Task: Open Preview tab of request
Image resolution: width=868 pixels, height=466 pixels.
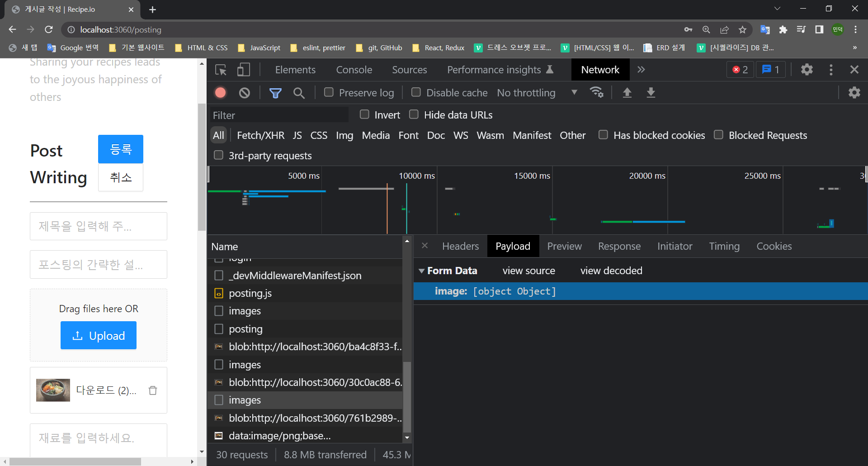Action: click(x=564, y=246)
